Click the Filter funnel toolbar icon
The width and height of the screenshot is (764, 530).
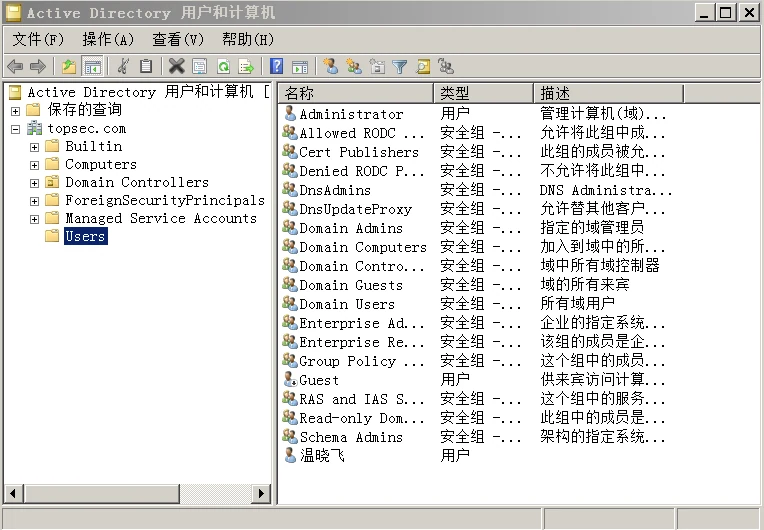[x=400, y=66]
